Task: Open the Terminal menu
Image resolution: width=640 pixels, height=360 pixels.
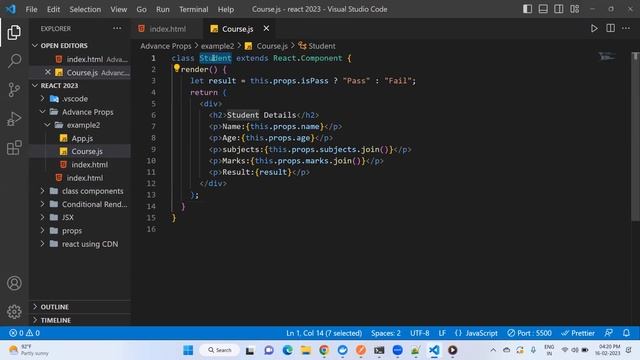Action: point(193,9)
